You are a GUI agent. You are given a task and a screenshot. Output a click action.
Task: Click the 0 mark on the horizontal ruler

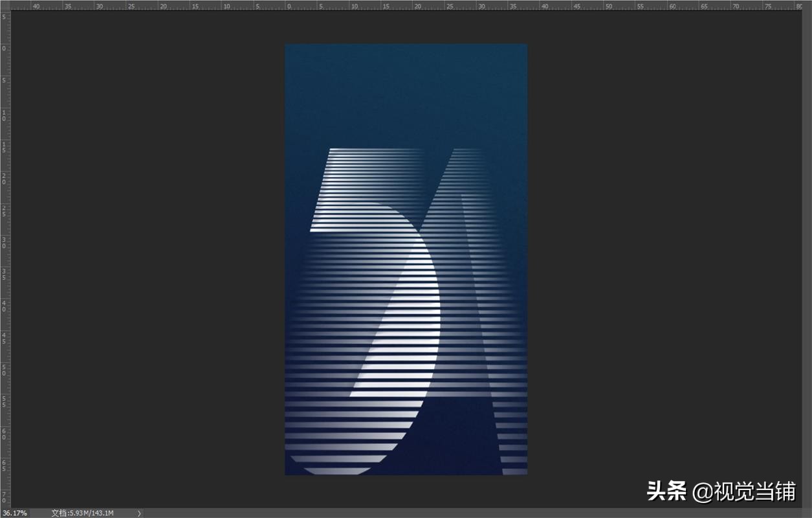(x=288, y=6)
